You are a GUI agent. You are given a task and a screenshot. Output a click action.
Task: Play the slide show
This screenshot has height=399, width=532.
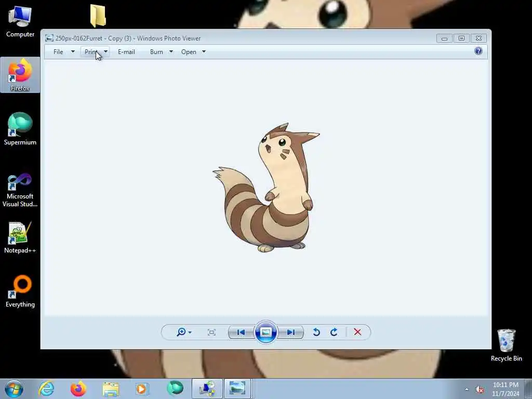[x=265, y=332]
